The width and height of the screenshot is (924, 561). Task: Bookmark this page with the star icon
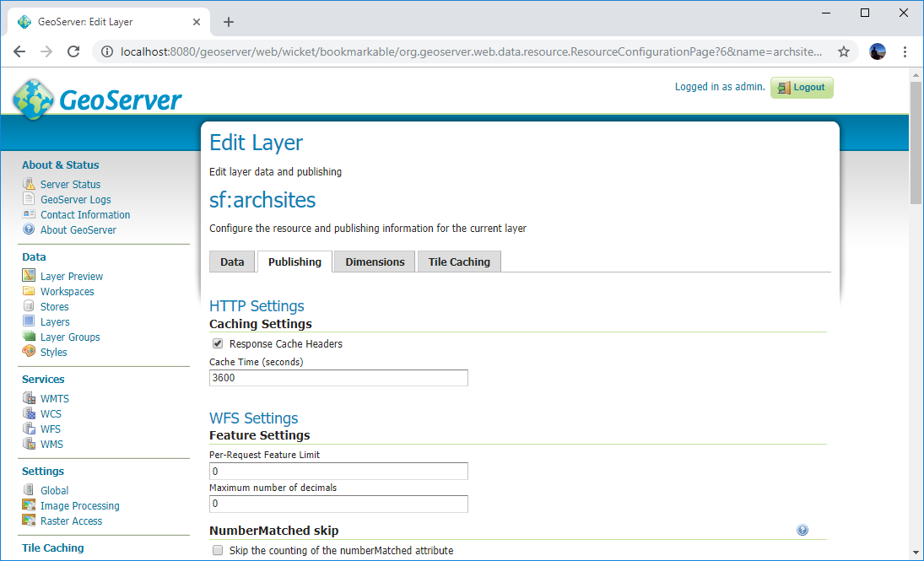click(x=844, y=51)
